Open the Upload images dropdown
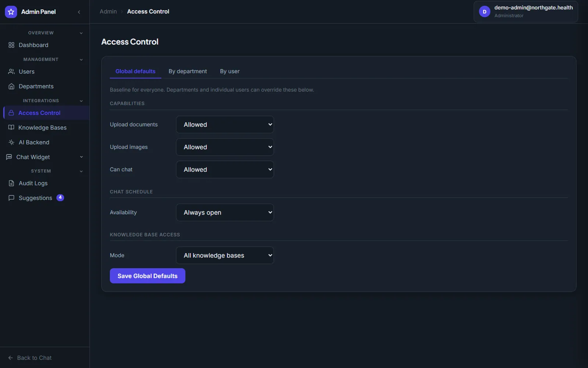588x368 pixels. tap(225, 147)
